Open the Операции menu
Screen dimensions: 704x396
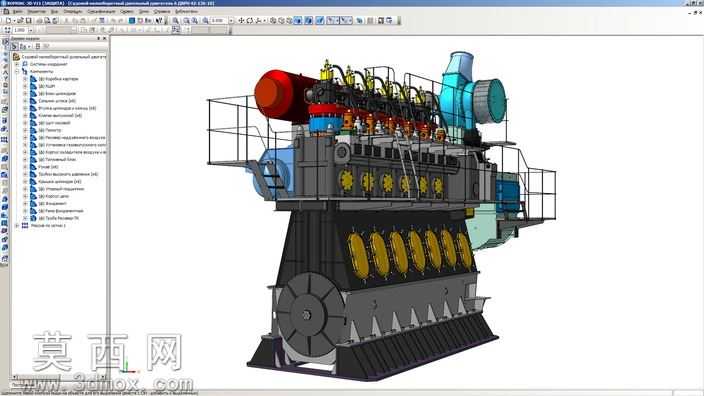(73, 12)
